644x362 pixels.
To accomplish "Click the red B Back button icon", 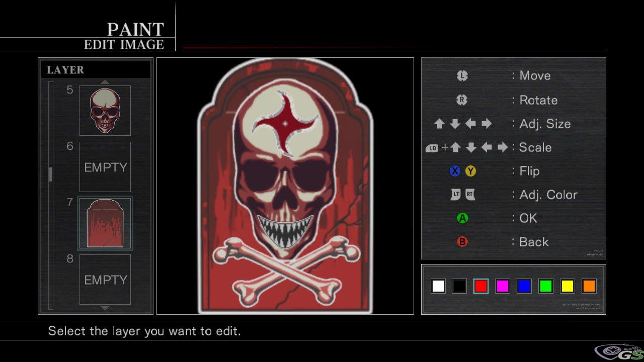I will point(462,242).
